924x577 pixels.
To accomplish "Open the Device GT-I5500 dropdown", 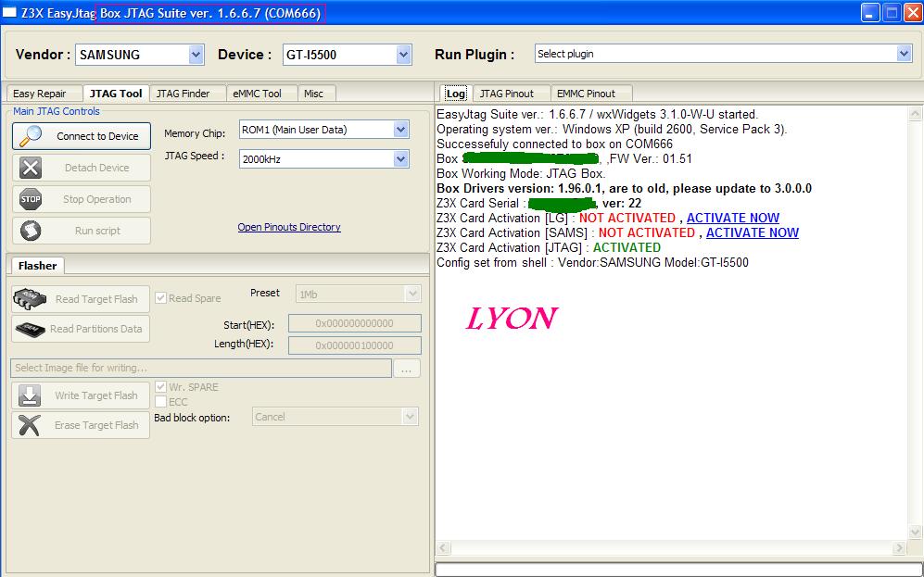I will 404,55.
